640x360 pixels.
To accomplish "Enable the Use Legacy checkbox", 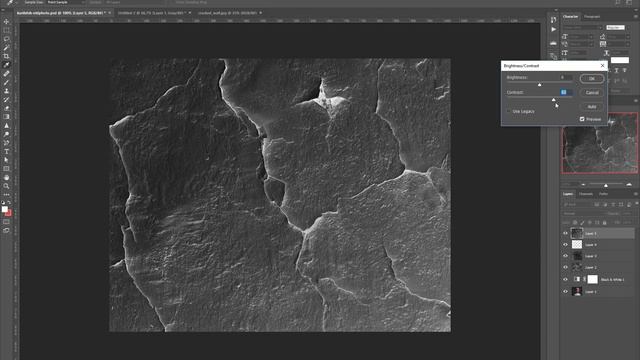I will 509,111.
